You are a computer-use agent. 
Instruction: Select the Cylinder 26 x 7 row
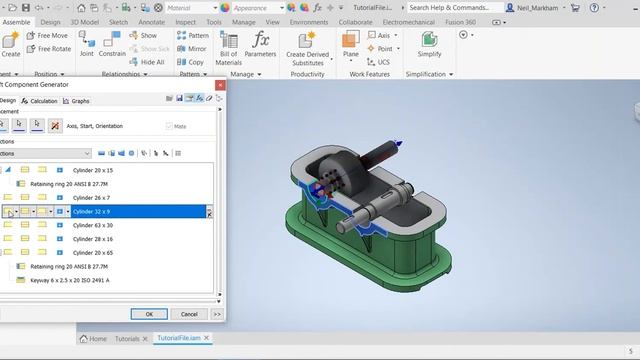click(x=91, y=198)
